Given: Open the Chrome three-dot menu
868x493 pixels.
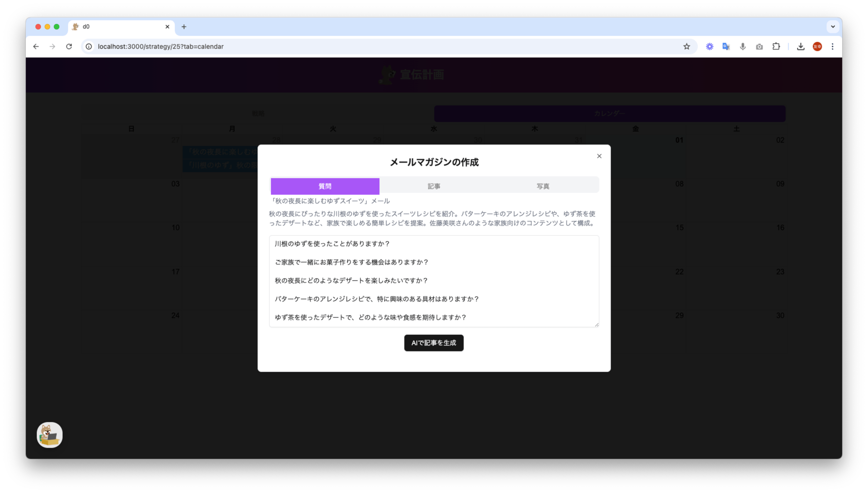Looking at the screenshot, I should coord(833,46).
